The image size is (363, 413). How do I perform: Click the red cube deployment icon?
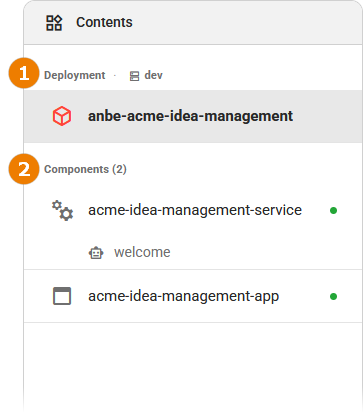[x=62, y=116]
